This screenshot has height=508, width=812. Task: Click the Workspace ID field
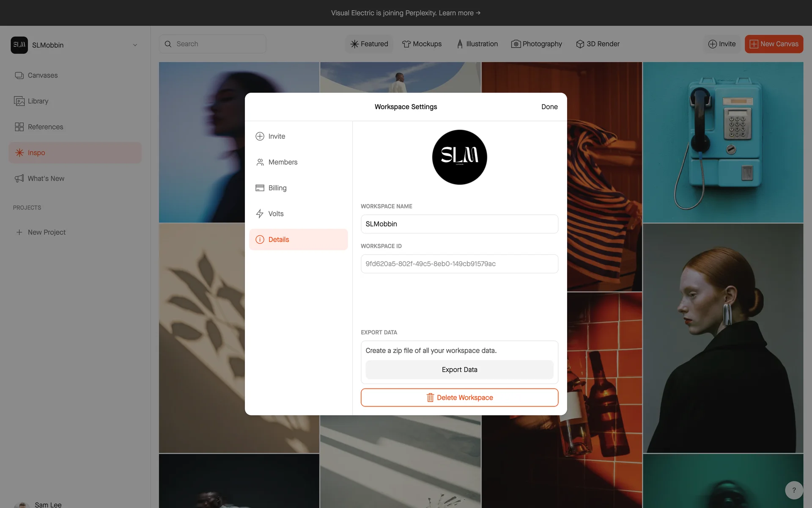[459, 264]
